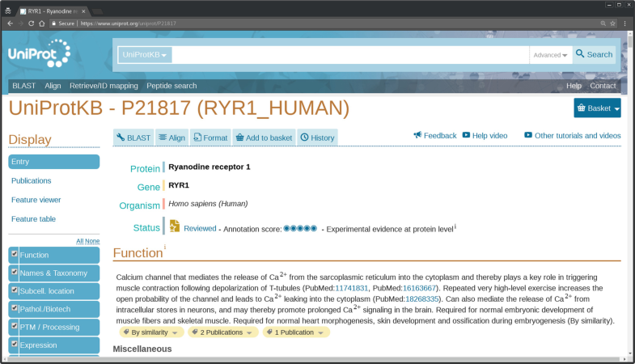Click the Align sequences tool
This screenshot has height=364, width=635.
click(171, 138)
